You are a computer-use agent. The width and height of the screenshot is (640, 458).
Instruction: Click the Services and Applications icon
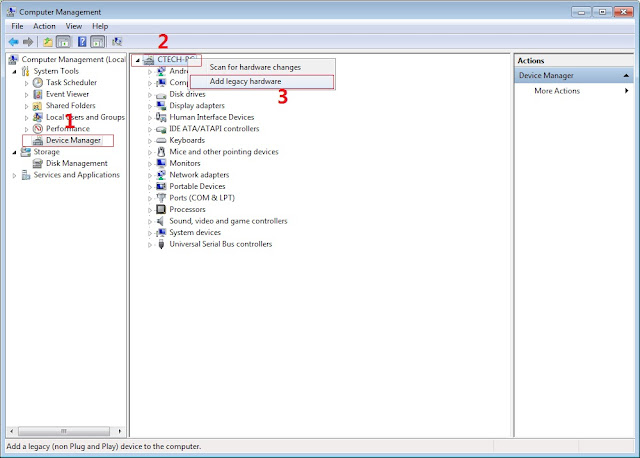[x=26, y=175]
